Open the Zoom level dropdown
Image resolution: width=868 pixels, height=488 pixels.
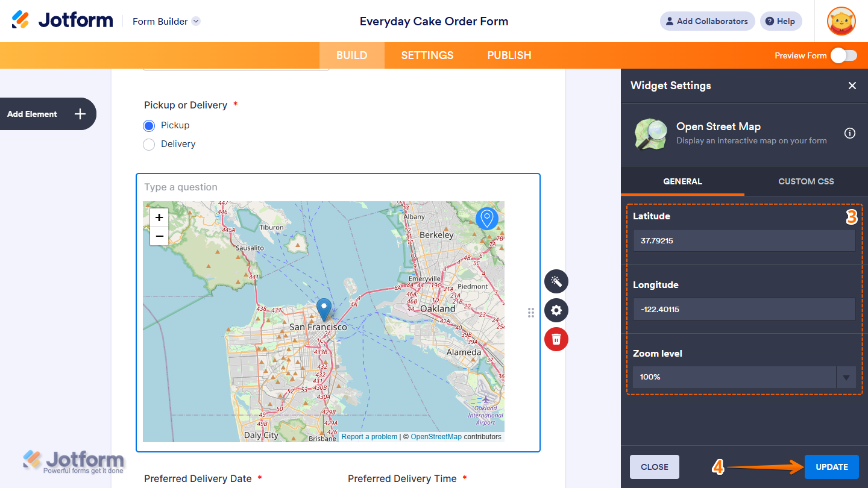point(846,377)
